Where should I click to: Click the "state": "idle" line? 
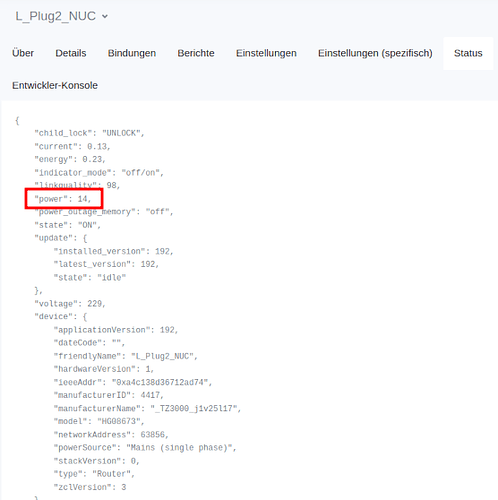click(90, 277)
